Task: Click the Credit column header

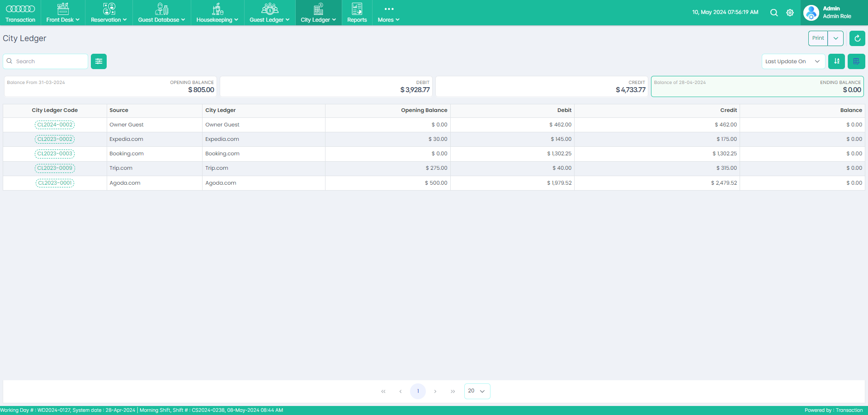Action: 657,110
